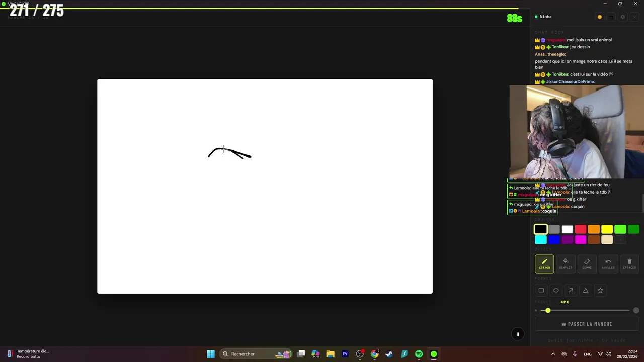The width and height of the screenshot is (644, 362).
Task: Pick the blue color swatch
Action: [x=554, y=240]
